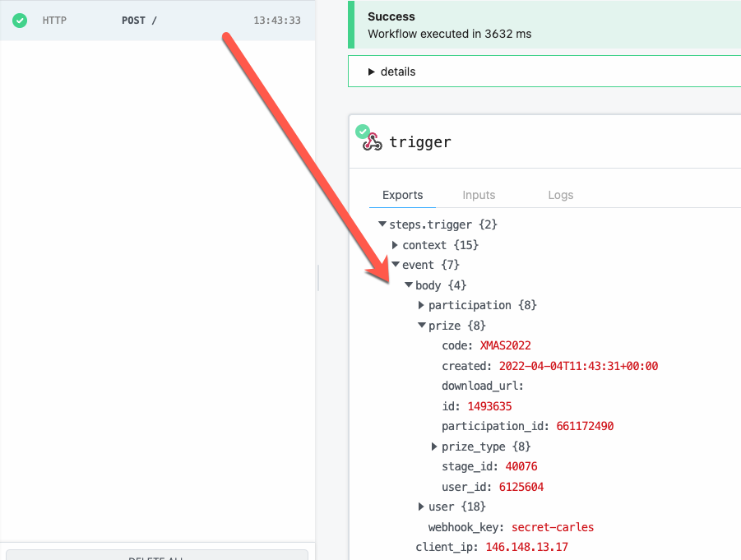Collapse the body {4} node
Viewport: 741px width, 560px height.
[409, 285]
